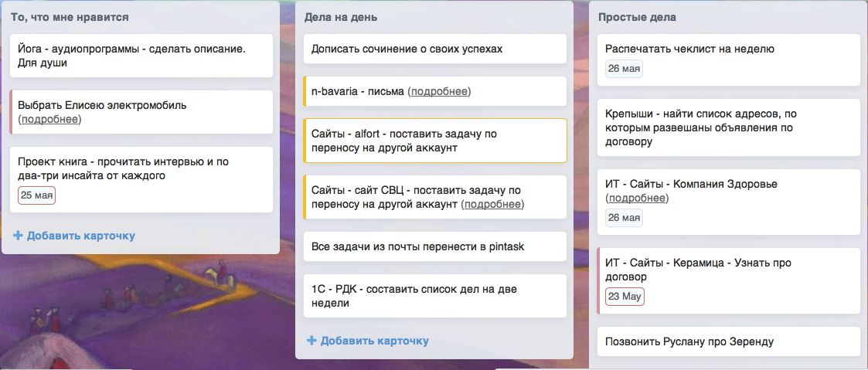Open «подробнее» on Компания Здоровье card
Image resolution: width=868 pixels, height=370 pixels.
(638, 199)
